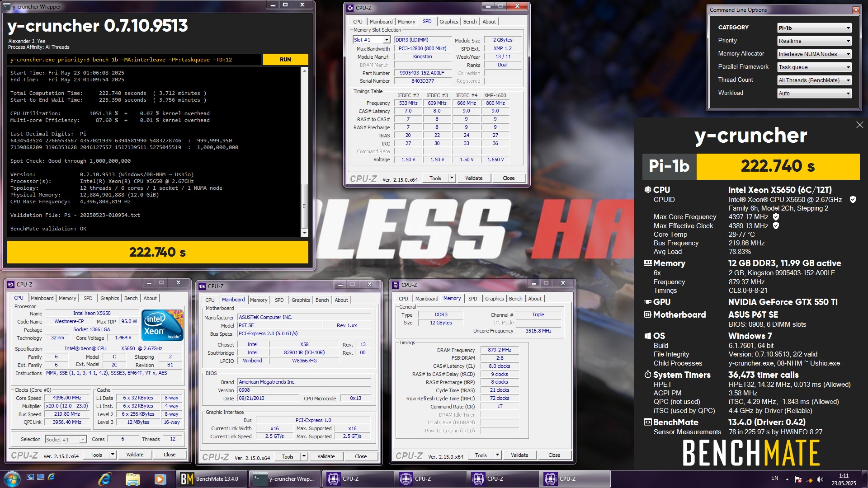This screenshot has width=868, height=488.
Task: Click the stopwatch icon beside System Timers
Action: [x=647, y=375]
